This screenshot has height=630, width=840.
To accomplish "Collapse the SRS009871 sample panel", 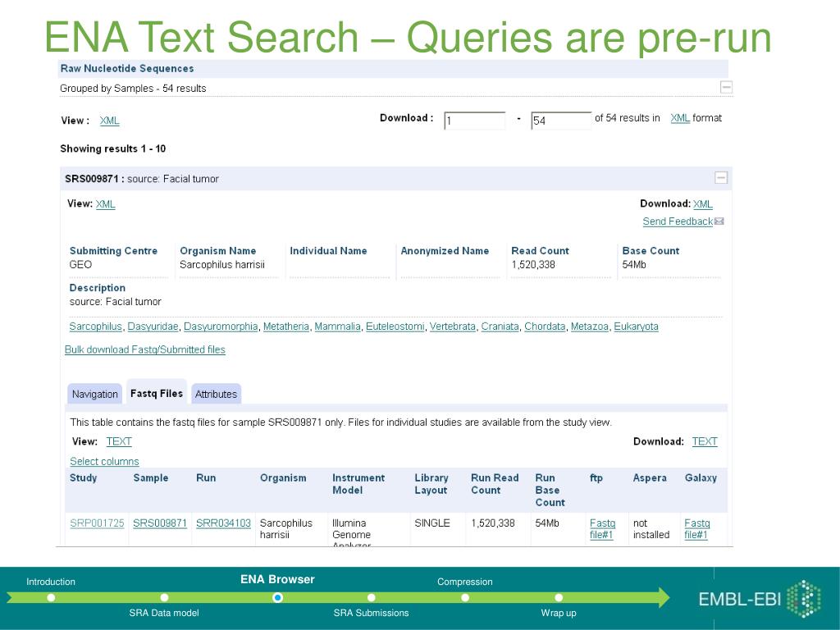I will point(721,177).
